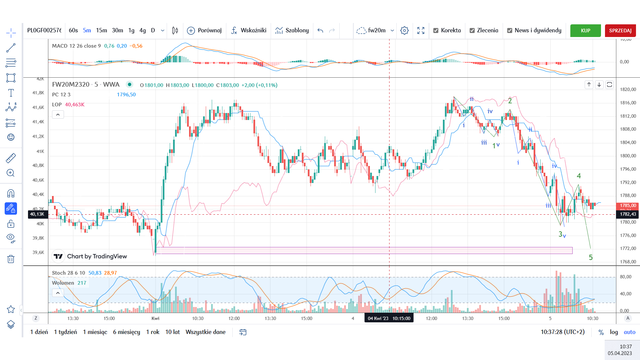The height and width of the screenshot is (360, 640).
Task: Open favorites star in left toolbar
Action: 11,309
